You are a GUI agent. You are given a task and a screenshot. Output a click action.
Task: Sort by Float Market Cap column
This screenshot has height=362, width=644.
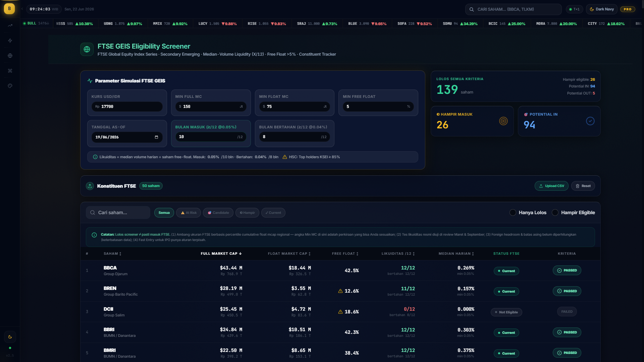(289, 254)
